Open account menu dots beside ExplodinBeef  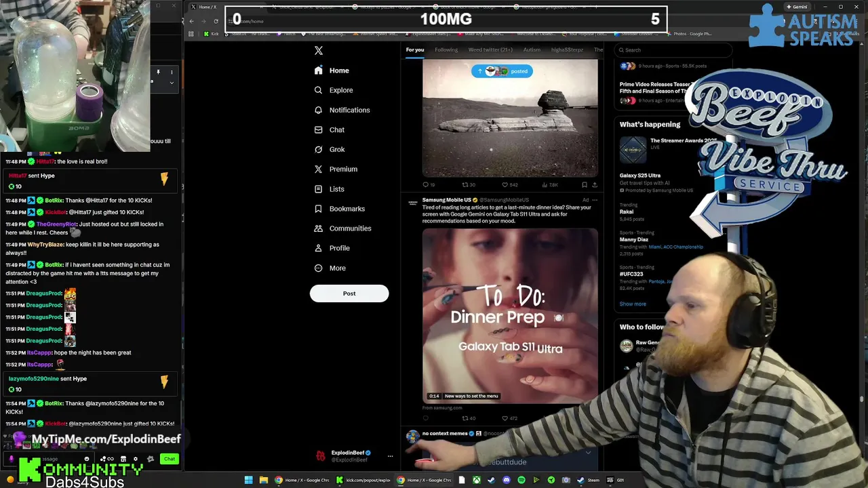coord(390,456)
